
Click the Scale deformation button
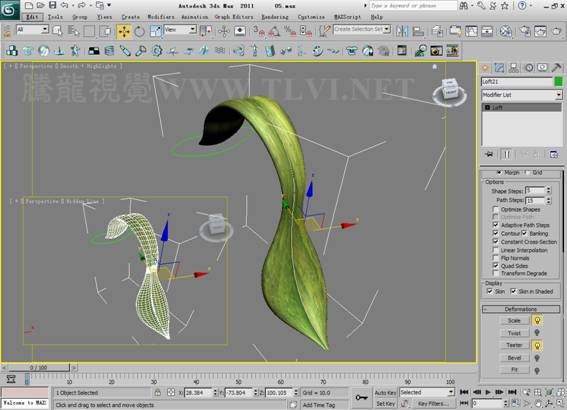tap(514, 321)
